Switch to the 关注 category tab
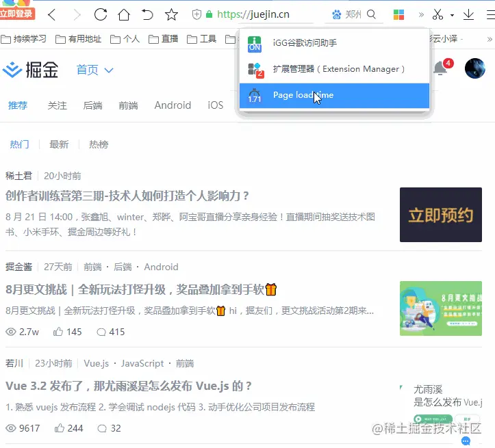The height and width of the screenshot is (448, 495). (57, 105)
